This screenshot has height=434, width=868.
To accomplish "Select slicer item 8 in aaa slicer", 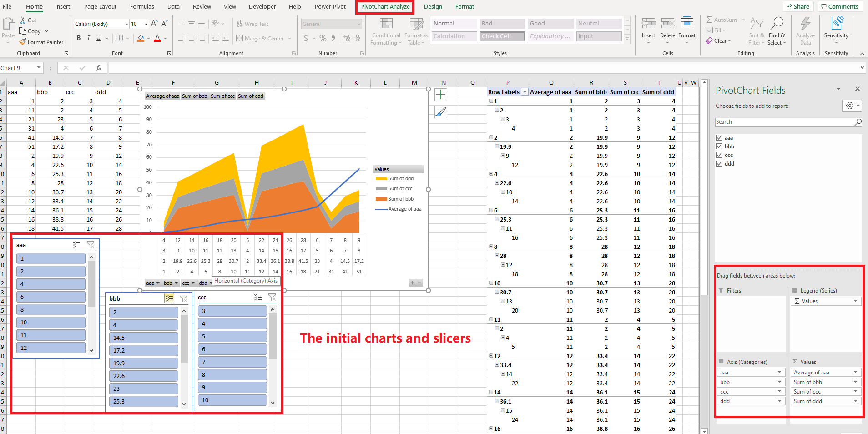I will pyautogui.click(x=51, y=310).
